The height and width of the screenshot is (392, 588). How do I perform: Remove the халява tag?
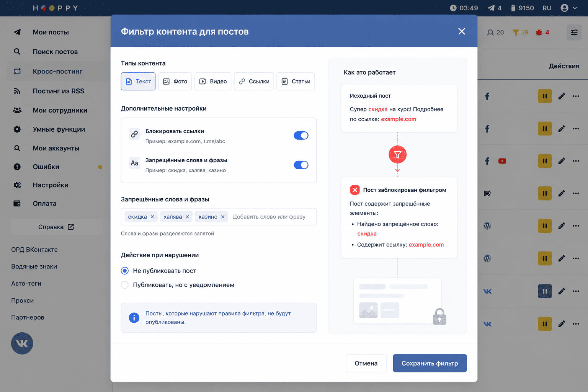click(x=187, y=217)
